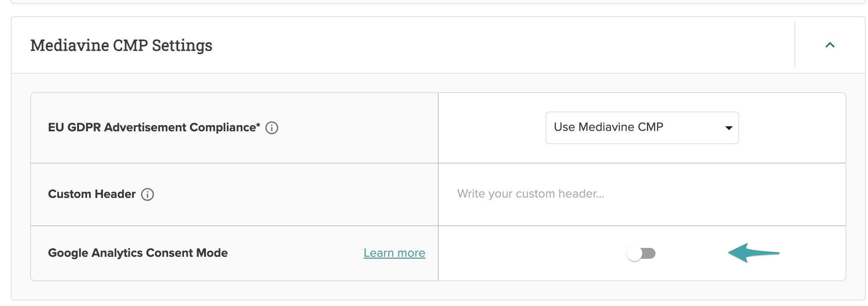
Task: Click the white knob of consent mode switch
Action: [635, 253]
